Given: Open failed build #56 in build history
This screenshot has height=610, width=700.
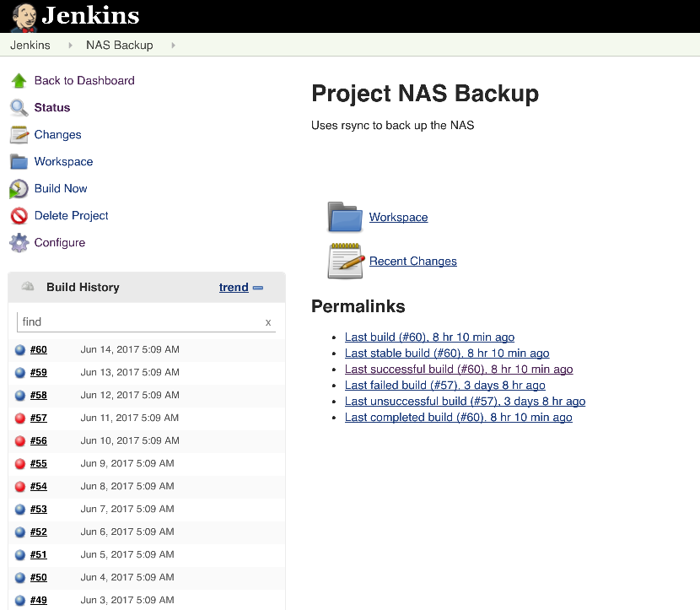Looking at the screenshot, I should [39, 440].
